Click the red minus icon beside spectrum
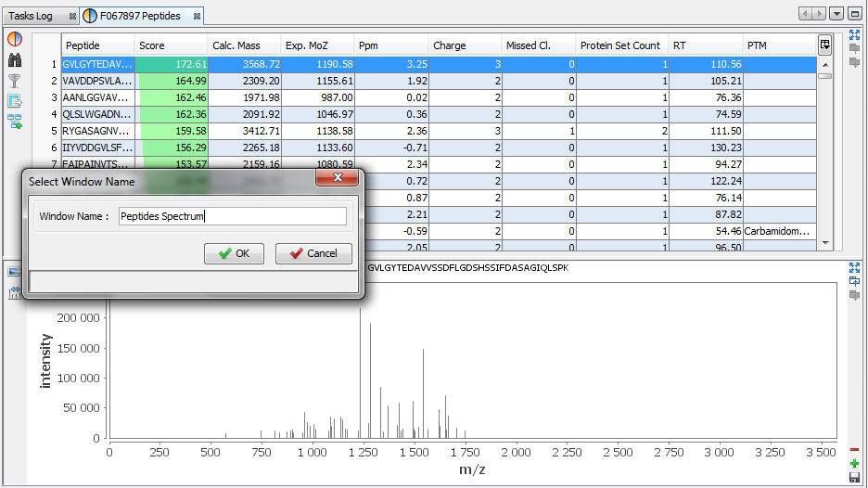Viewport: 868px width, 488px height. tap(854, 450)
